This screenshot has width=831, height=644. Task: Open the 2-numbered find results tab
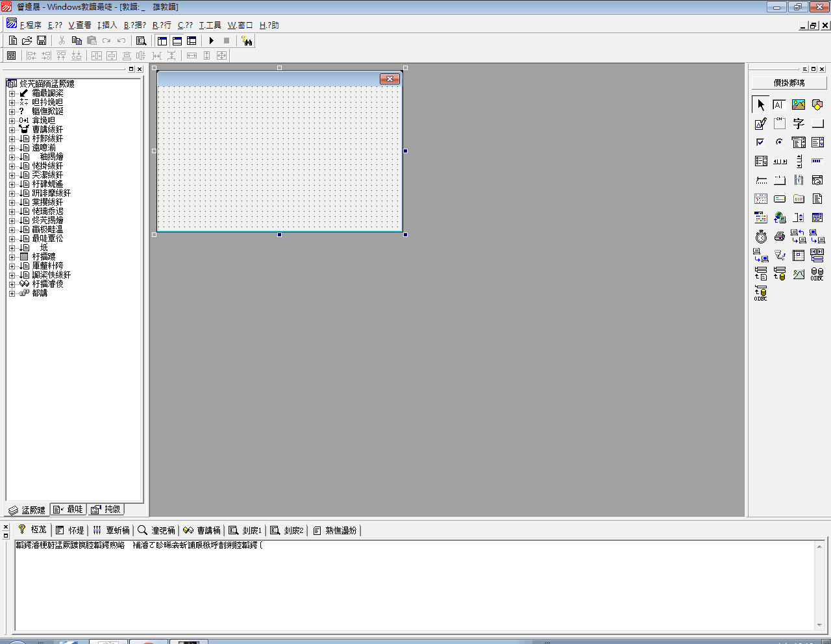[x=287, y=530]
